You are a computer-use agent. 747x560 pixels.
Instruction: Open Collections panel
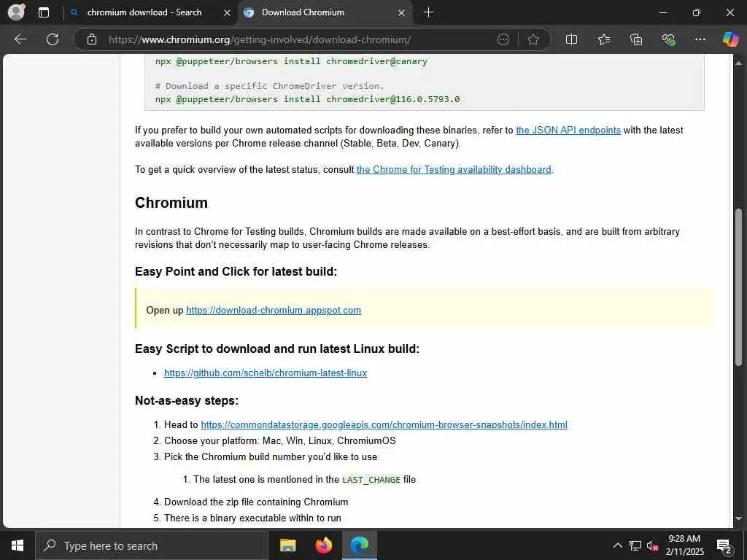click(x=636, y=39)
